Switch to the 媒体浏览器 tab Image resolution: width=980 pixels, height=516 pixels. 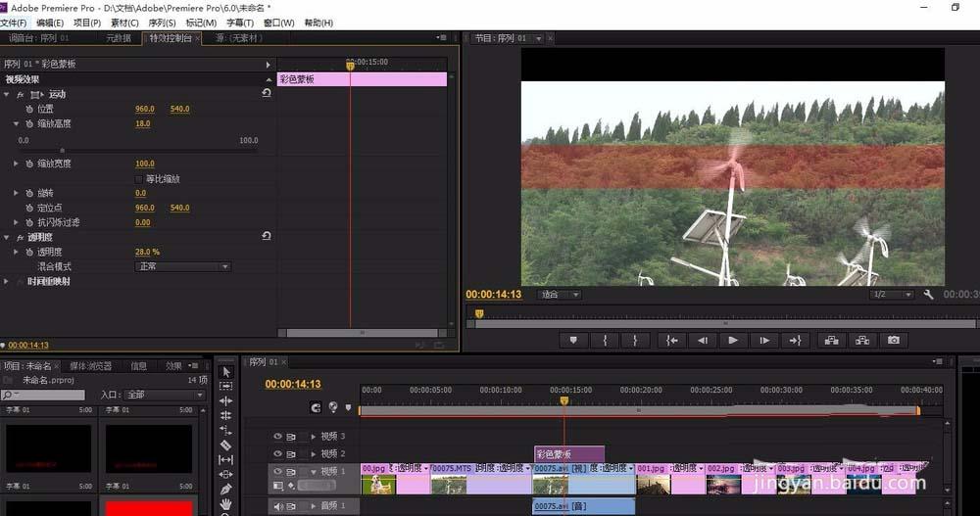[90, 366]
